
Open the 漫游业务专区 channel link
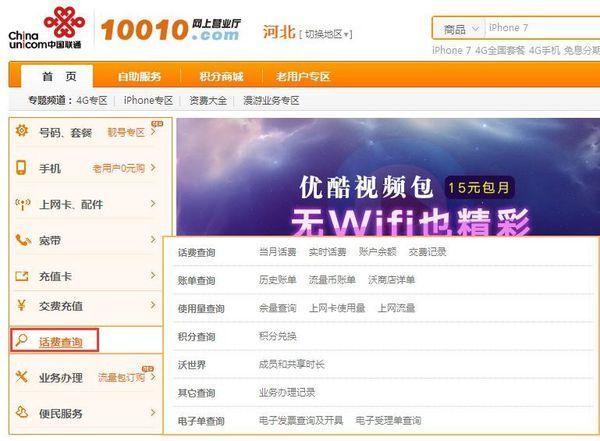[271, 101]
